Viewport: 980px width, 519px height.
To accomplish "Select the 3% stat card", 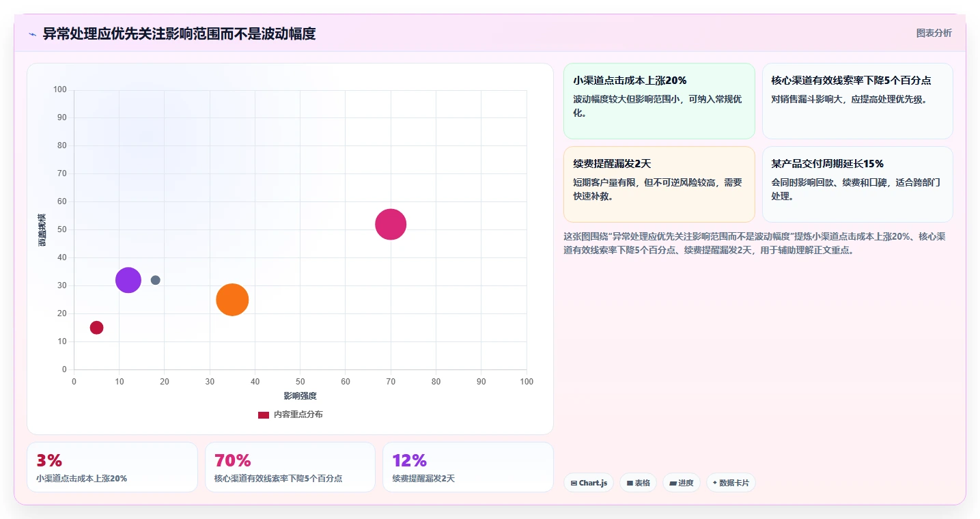I will point(112,467).
